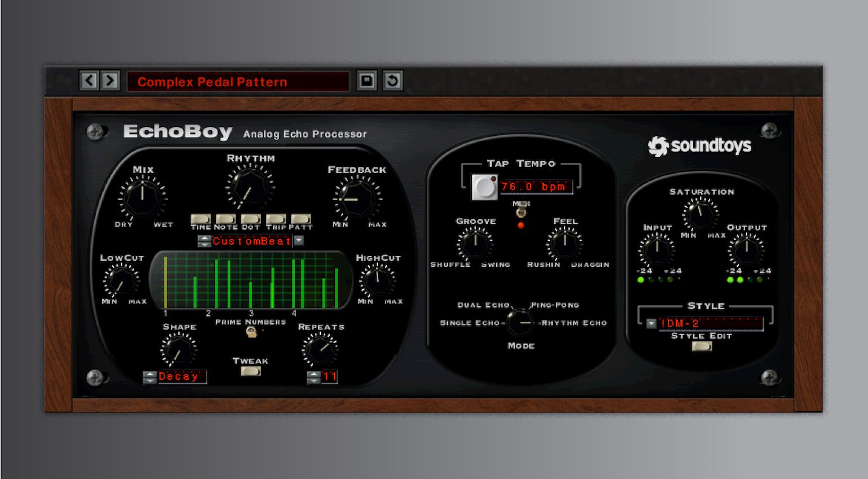Click the next preset arrow
Viewport: 868px width, 479px height.
110,81
